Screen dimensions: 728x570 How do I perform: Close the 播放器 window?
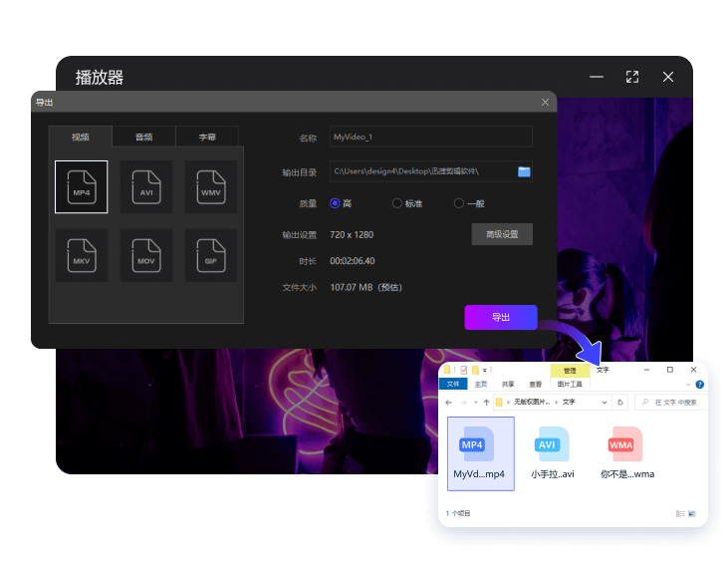click(668, 77)
